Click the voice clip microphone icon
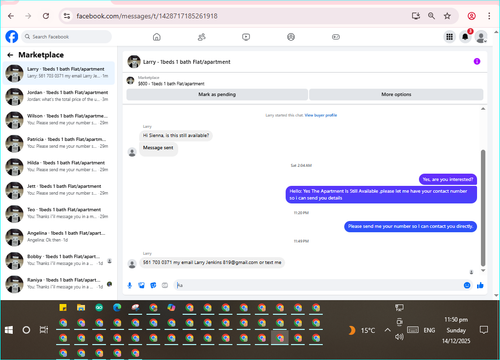 130,285
